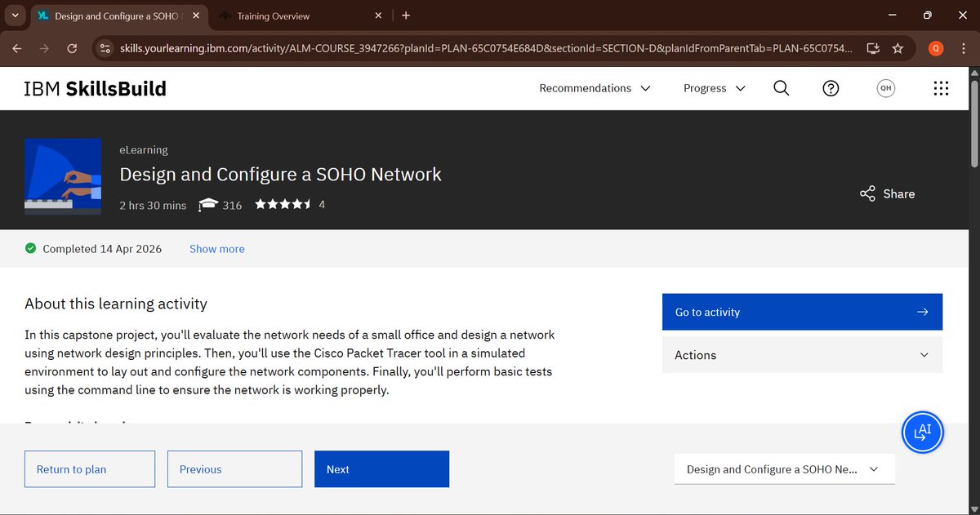Viewport: 980px width, 515px height.
Task: Click the course title heading text
Action: 280,174
